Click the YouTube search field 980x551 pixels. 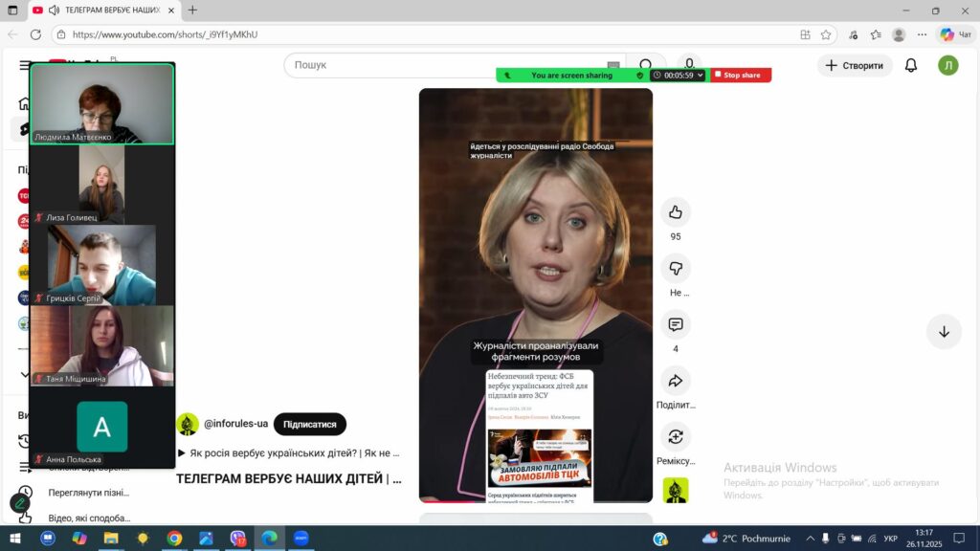pyautogui.click(x=450, y=65)
